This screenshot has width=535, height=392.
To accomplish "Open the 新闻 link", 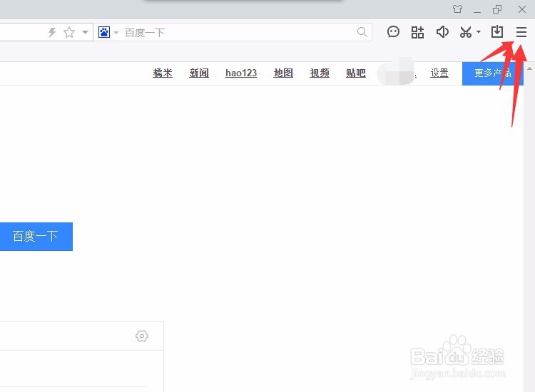I will (199, 73).
